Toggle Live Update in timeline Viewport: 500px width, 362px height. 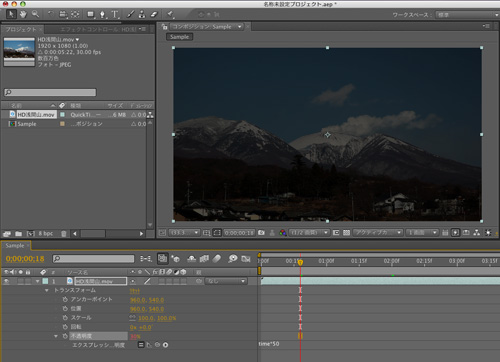click(163, 258)
